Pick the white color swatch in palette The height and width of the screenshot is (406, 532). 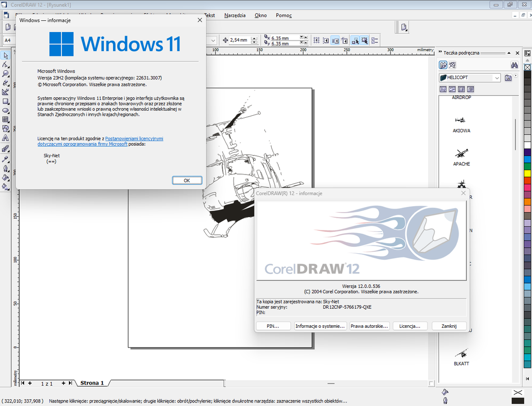click(527, 146)
